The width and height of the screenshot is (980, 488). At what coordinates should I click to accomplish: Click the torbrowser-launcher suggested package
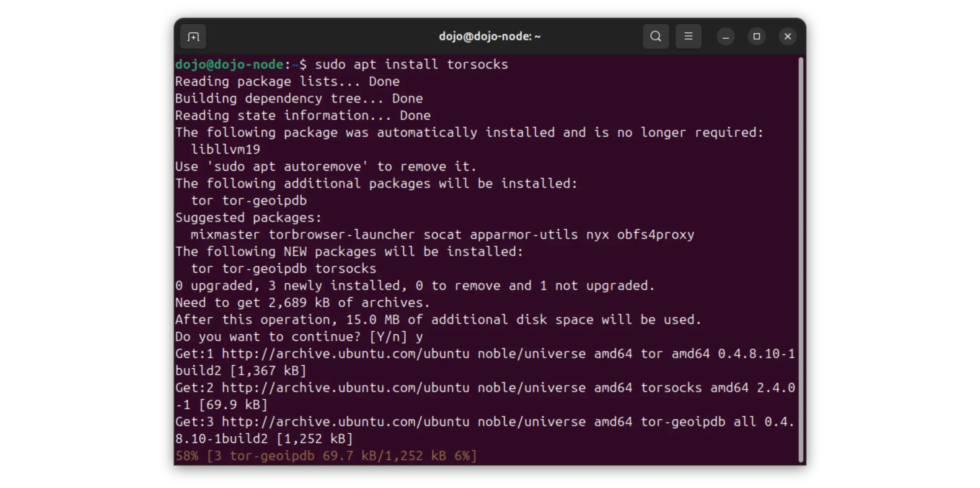tap(341, 235)
